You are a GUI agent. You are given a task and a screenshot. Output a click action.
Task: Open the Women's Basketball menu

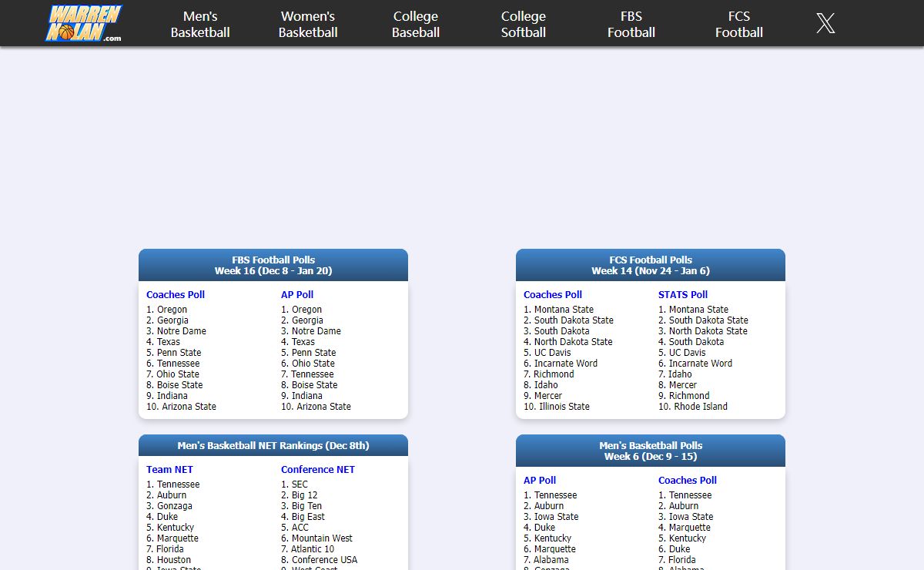pos(308,24)
